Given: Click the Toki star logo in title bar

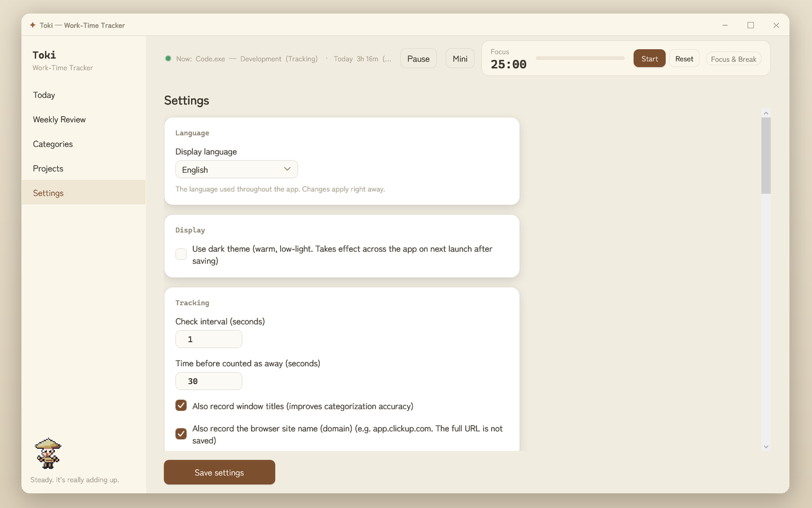Looking at the screenshot, I should 33,25.
